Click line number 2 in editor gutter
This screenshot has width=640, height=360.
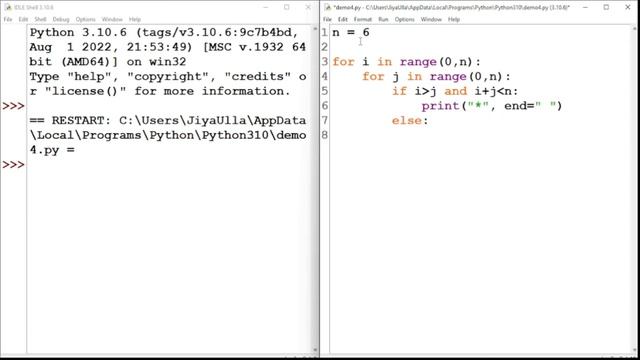(324, 47)
